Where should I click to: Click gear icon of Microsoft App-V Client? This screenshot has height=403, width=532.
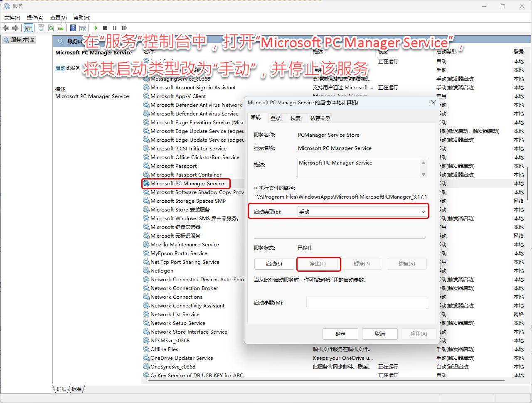pos(146,96)
